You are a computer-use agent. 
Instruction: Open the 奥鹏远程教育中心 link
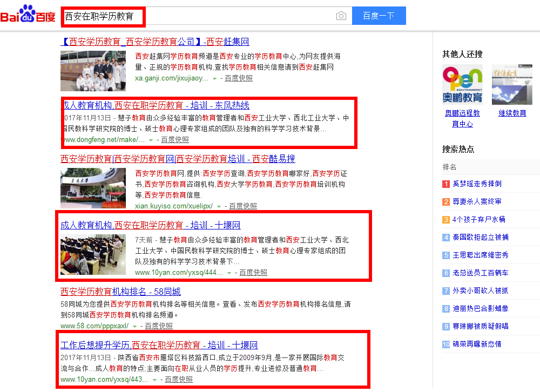click(463, 118)
